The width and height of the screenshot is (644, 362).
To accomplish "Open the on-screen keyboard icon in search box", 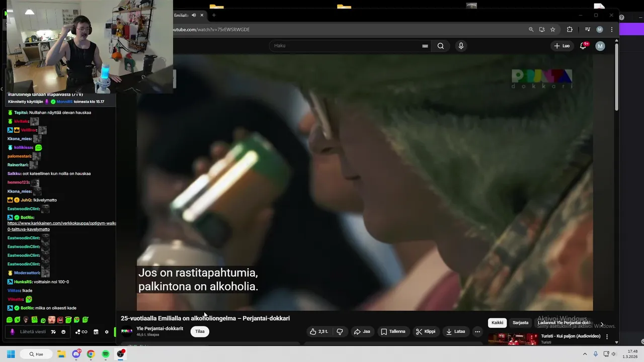I will (x=425, y=46).
